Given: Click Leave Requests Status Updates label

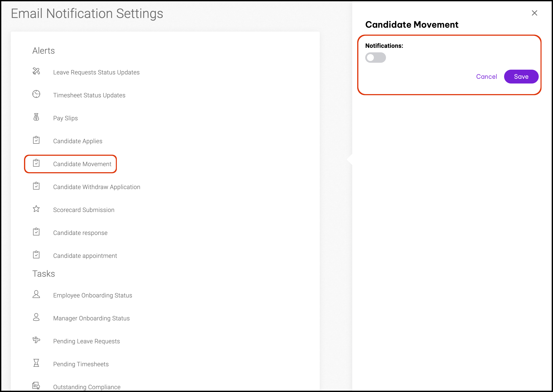Looking at the screenshot, I should (96, 72).
